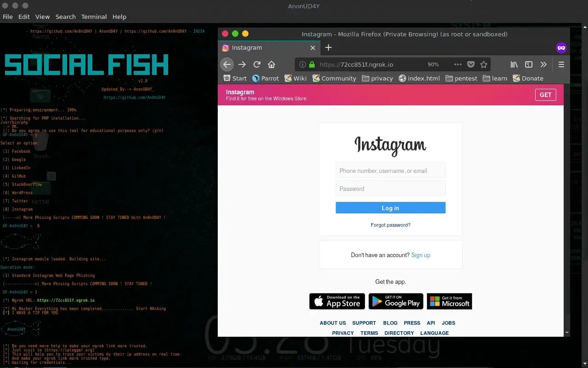Viewport: 588px width, 368px height.
Task: Open a new tab with plus button
Action: tap(328, 47)
